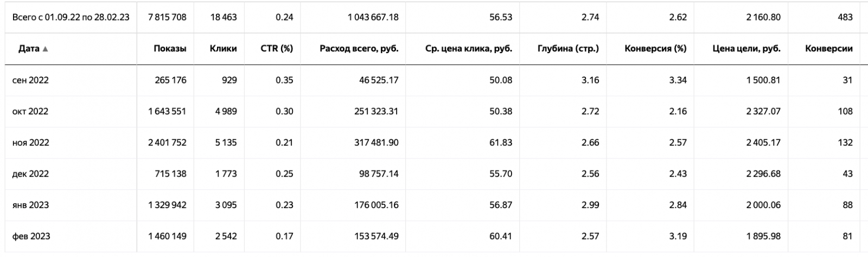The image size is (868, 257).
Task: Select the окт 2022 row label
Action: 30,112
